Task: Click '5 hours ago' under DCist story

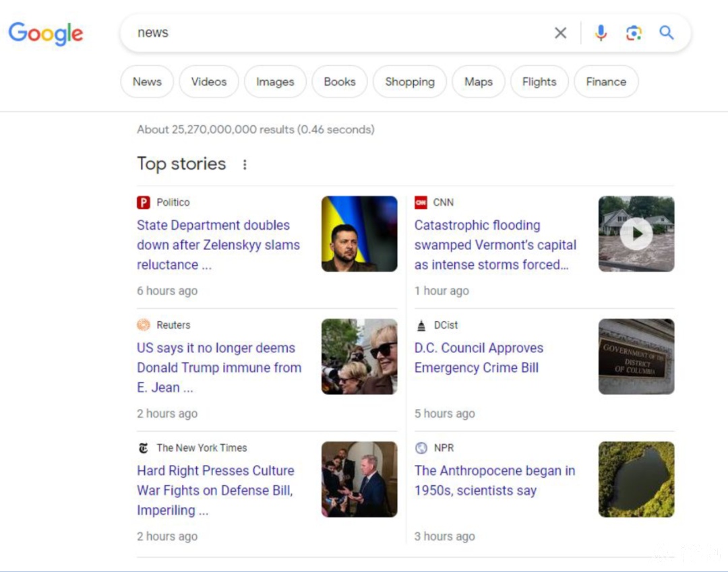Action: [444, 414]
